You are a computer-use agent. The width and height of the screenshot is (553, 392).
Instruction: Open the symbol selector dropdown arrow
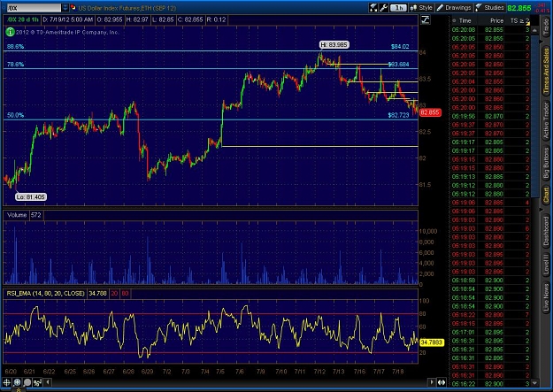(x=65, y=8)
